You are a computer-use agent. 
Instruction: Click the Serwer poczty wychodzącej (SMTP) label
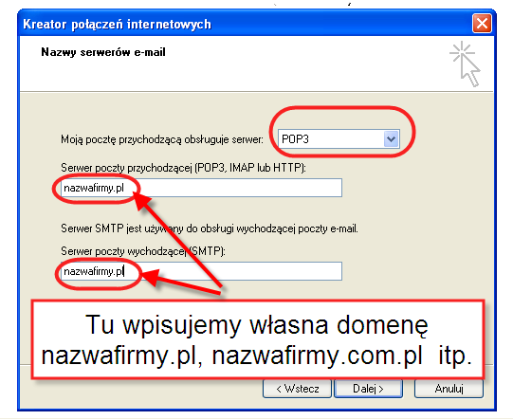point(143,251)
